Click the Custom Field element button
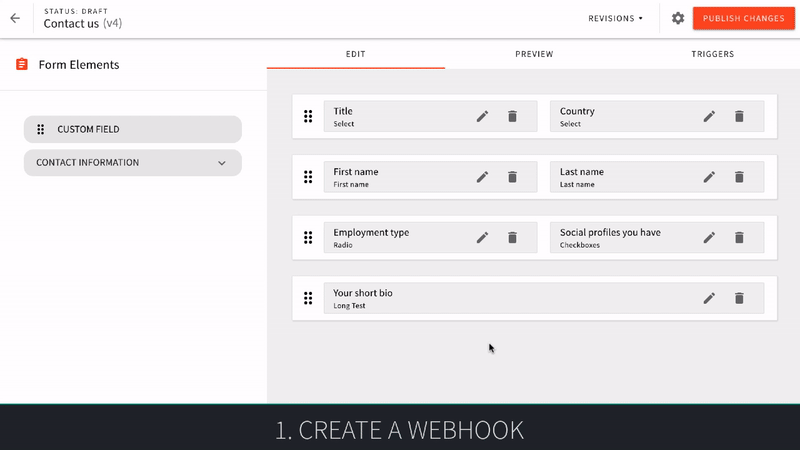 coord(133,129)
